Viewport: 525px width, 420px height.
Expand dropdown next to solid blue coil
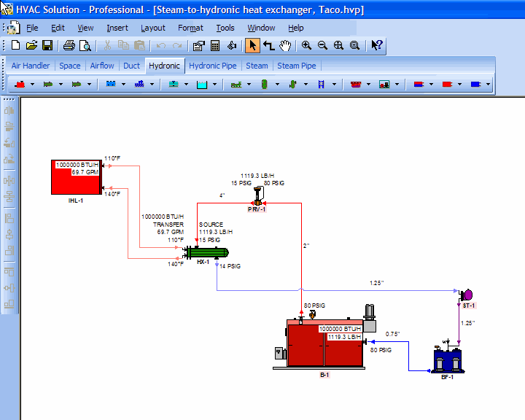[488, 85]
